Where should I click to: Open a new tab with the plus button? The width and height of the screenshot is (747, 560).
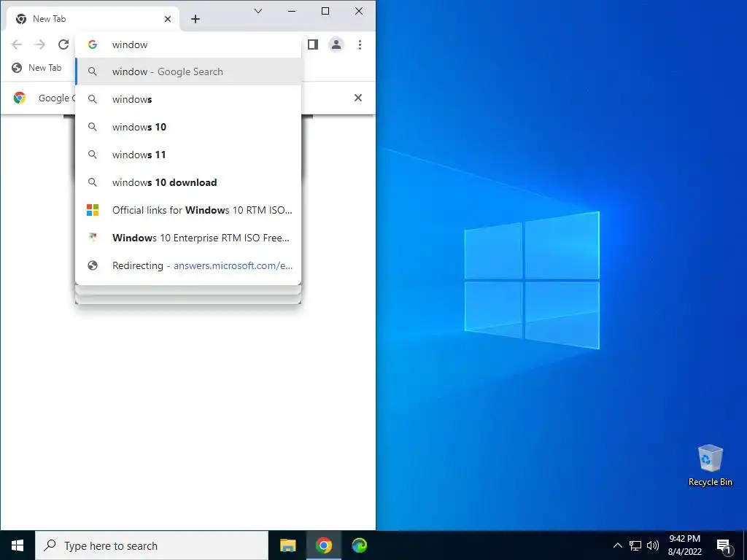pos(196,19)
